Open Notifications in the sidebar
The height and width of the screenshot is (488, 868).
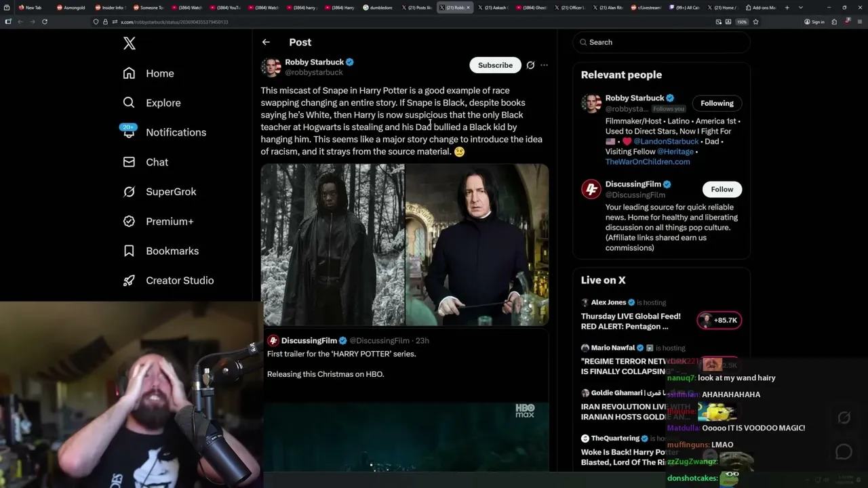tap(164, 132)
